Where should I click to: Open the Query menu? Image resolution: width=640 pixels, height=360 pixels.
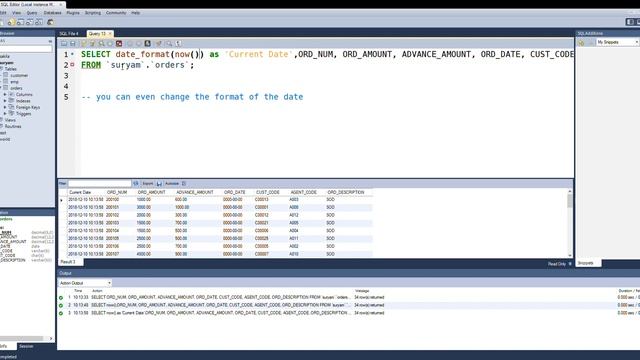[32, 13]
